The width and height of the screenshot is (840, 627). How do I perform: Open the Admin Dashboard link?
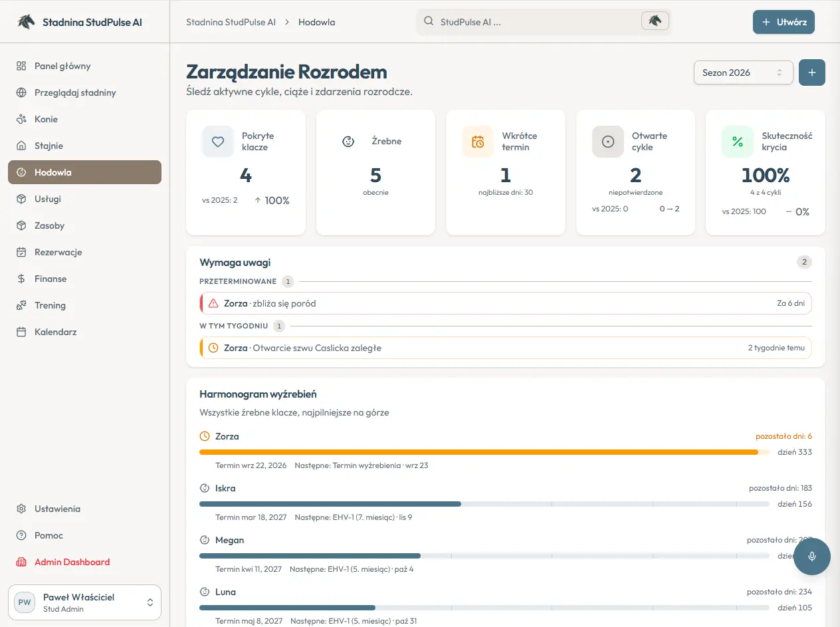pyautogui.click(x=84, y=562)
